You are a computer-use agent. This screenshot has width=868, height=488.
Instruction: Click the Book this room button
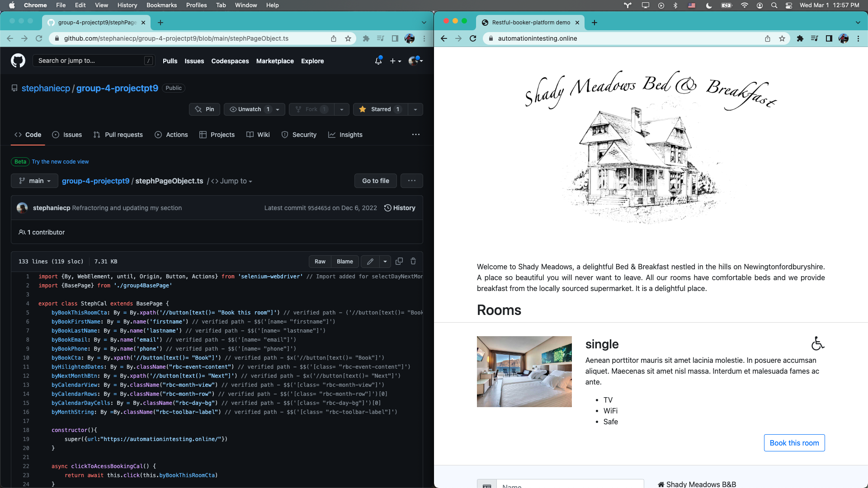click(794, 443)
